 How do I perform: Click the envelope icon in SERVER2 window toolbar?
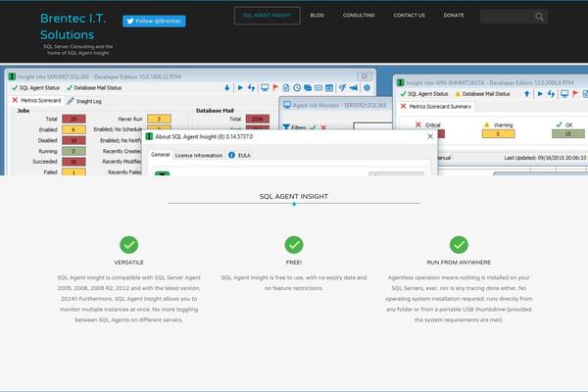coord(318,88)
